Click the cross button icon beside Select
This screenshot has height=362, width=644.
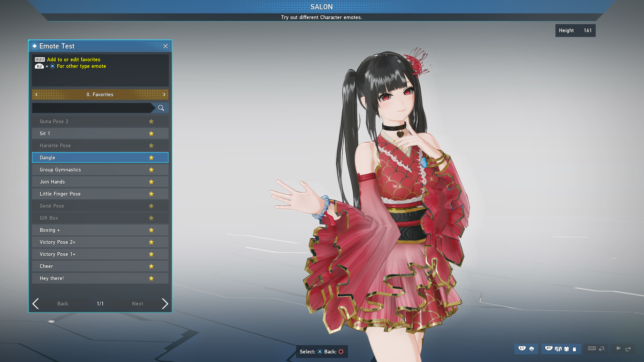pos(320,352)
